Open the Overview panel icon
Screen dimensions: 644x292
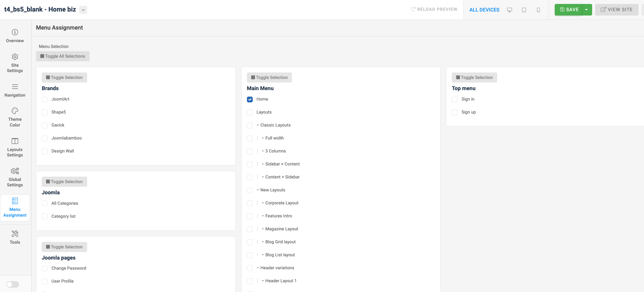tap(15, 32)
